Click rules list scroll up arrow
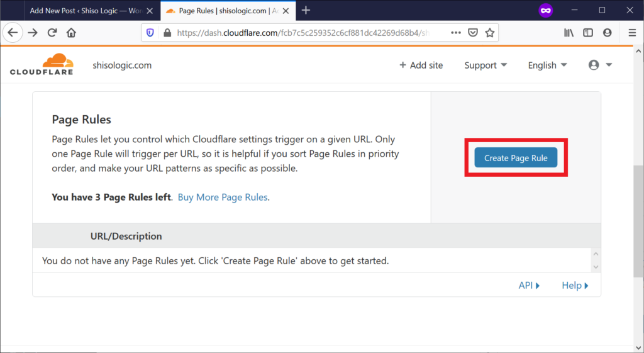644x353 pixels. coord(596,254)
